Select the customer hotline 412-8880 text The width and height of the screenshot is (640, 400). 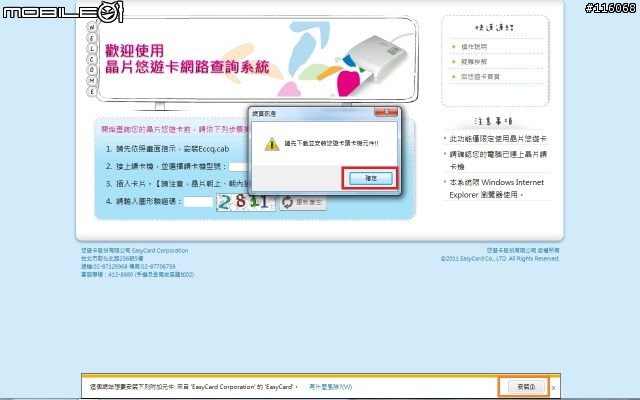(138, 275)
